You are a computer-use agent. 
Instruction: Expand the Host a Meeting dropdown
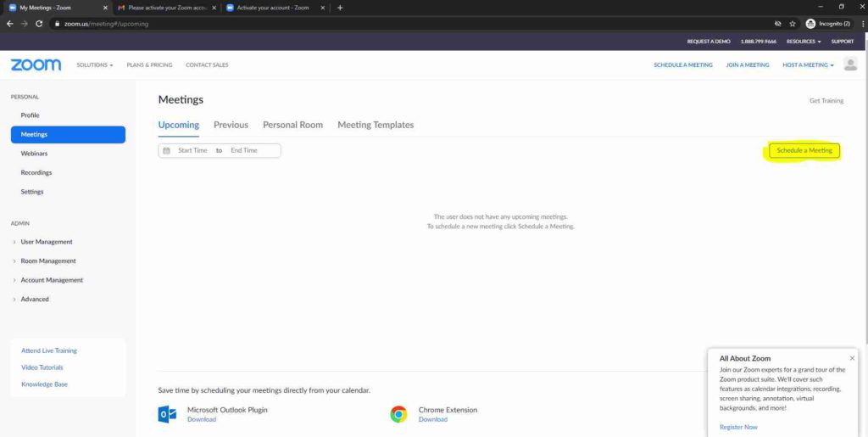pos(808,64)
